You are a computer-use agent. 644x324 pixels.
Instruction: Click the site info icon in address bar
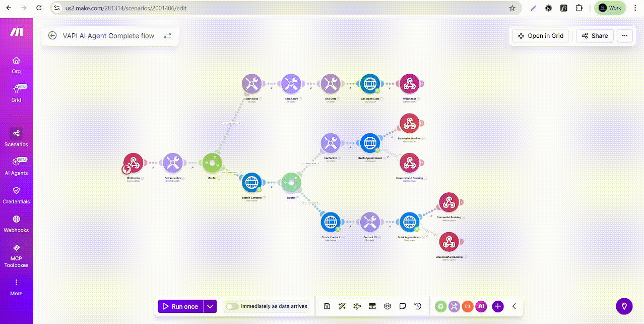57,8
